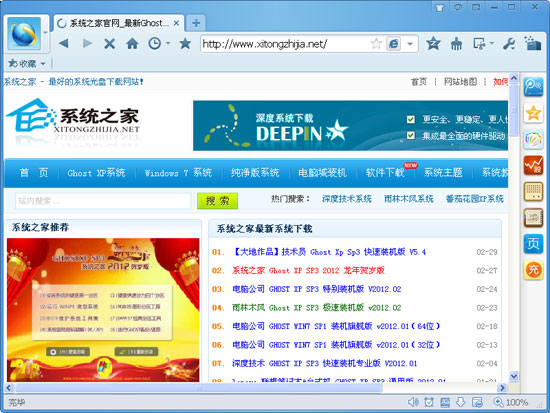Open the sidebar blue 页 icon
The image size is (550, 413).
[x=533, y=243]
